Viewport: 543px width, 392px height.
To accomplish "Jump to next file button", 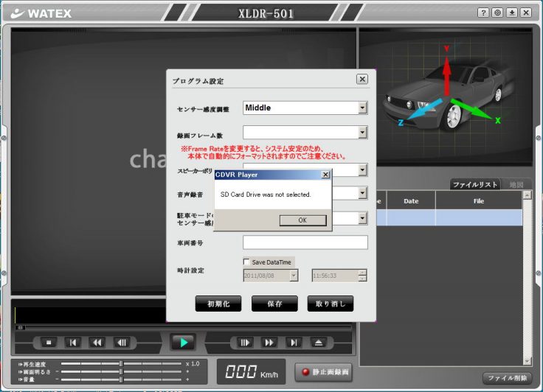I will (x=294, y=343).
